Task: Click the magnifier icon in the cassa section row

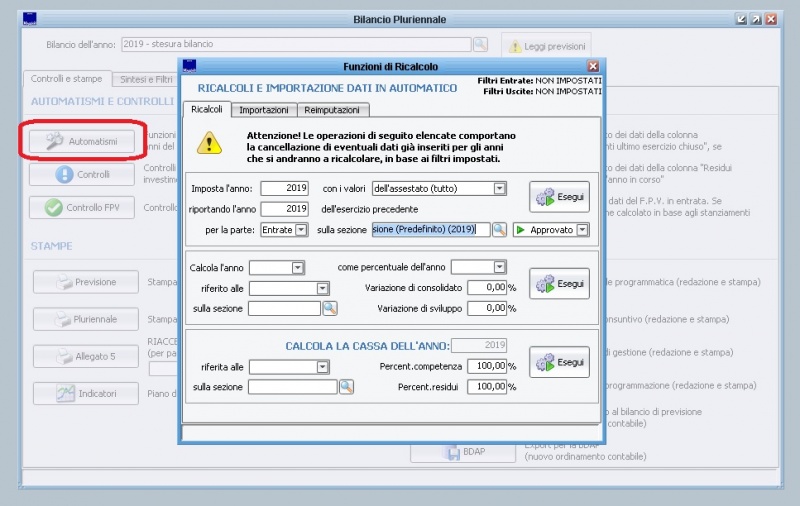Action: tap(346, 387)
